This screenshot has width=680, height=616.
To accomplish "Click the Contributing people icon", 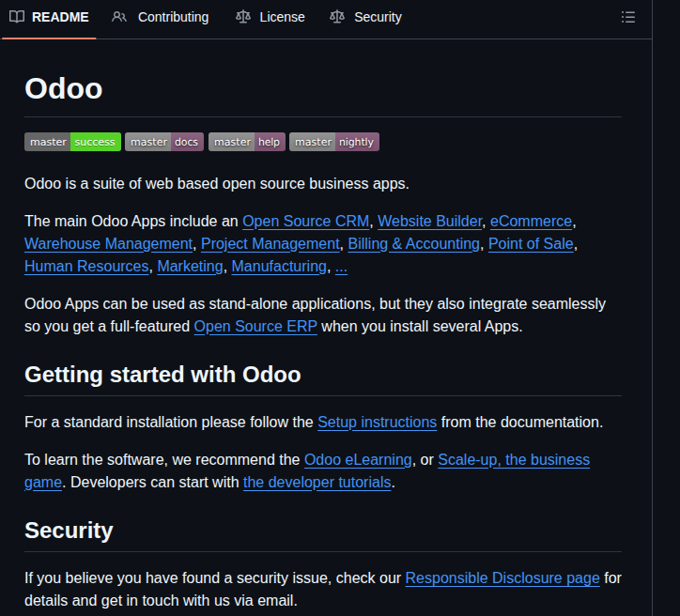I will coord(119,17).
